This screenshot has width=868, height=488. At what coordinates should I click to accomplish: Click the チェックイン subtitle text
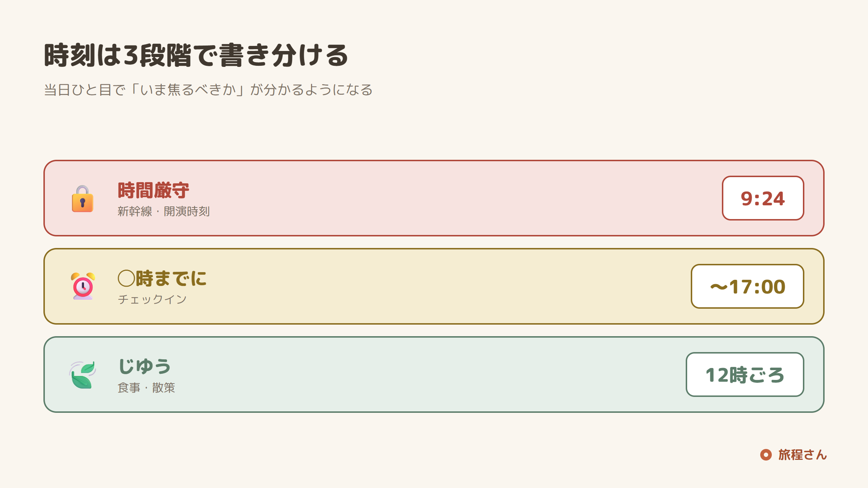click(x=152, y=299)
